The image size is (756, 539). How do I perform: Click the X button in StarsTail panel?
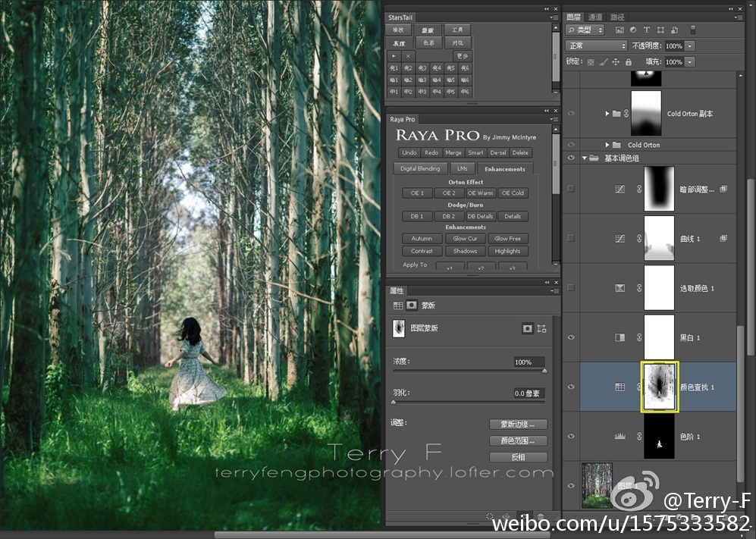click(408, 56)
